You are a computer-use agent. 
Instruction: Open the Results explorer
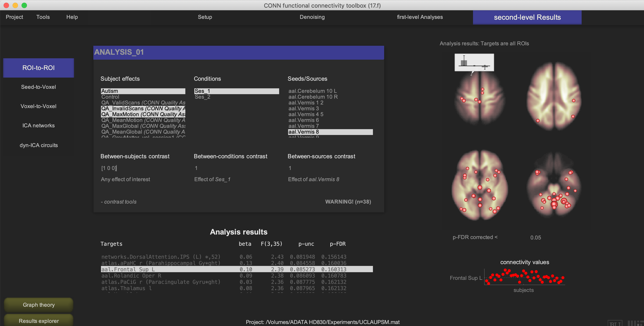coord(39,321)
